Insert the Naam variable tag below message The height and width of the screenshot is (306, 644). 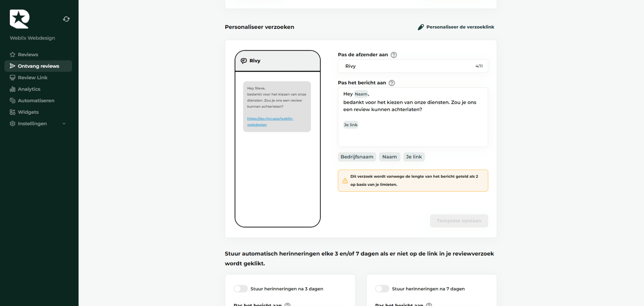[x=389, y=157]
